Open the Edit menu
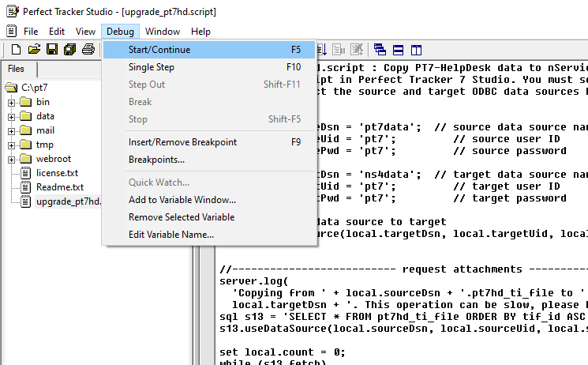This screenshot has width=588, height=365. 57,31
